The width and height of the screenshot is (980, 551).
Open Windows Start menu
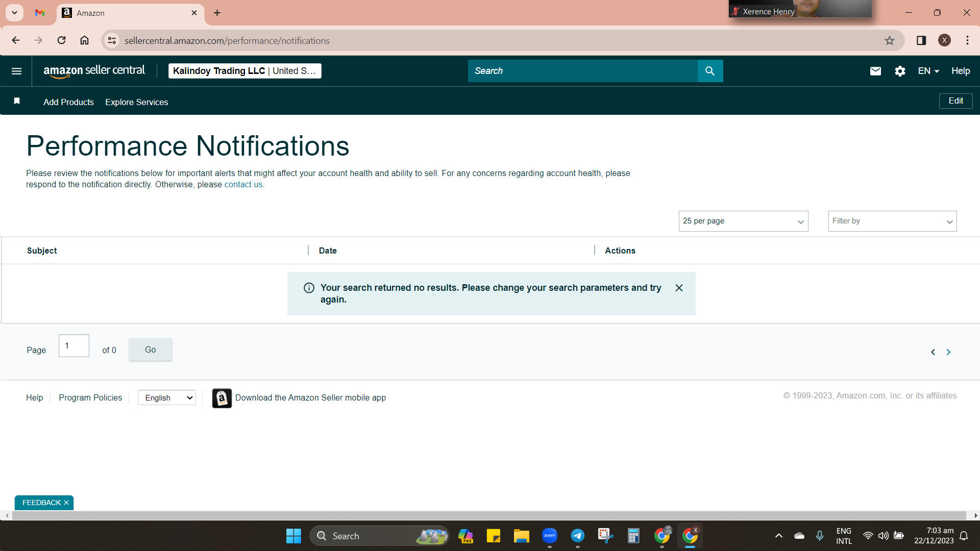coord(293,536)
